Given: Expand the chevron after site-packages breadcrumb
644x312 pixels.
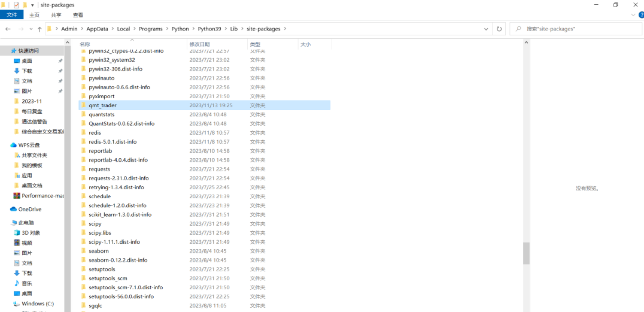Looking at the screenshot, I should 285,29.
